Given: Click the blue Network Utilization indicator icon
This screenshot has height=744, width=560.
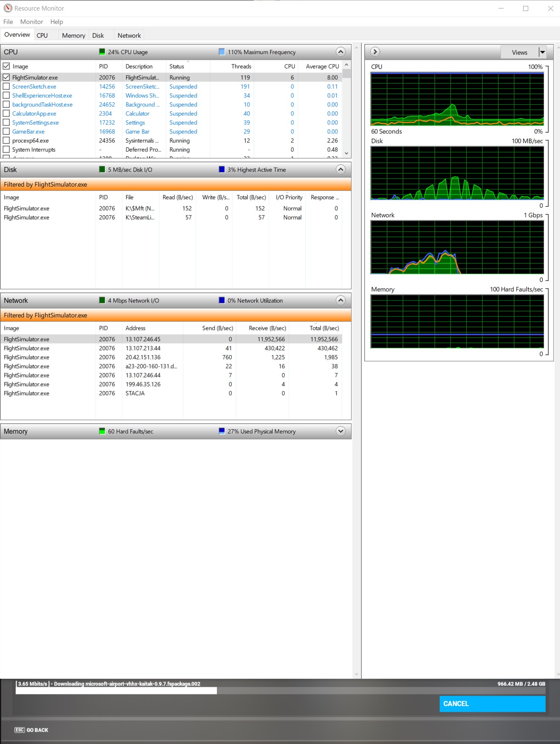Looking at the screenshot, I should (222, 300).
